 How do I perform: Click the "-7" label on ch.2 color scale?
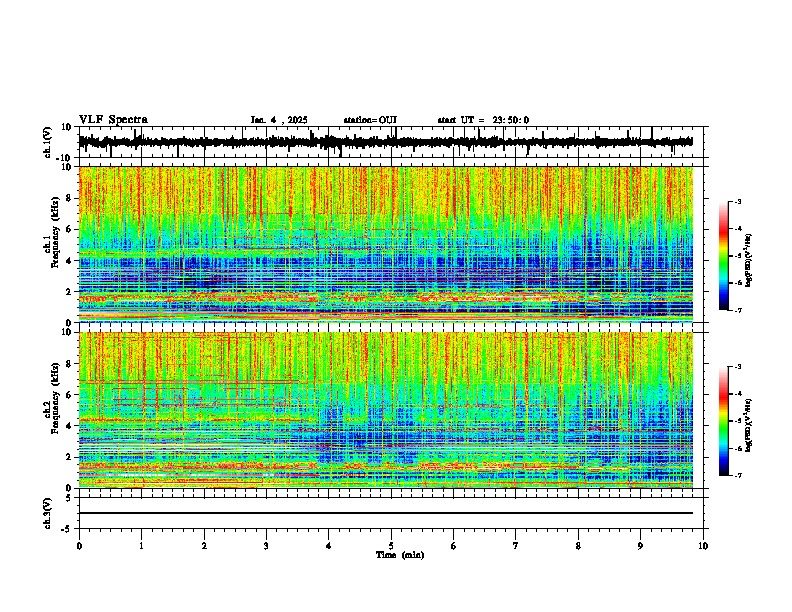(x=738, y=475)
